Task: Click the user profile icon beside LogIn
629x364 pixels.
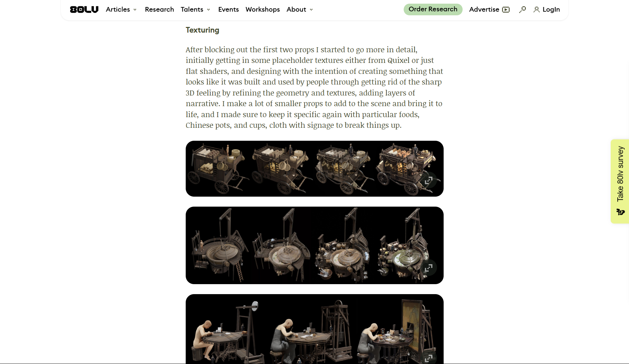Action: [536, 10]
